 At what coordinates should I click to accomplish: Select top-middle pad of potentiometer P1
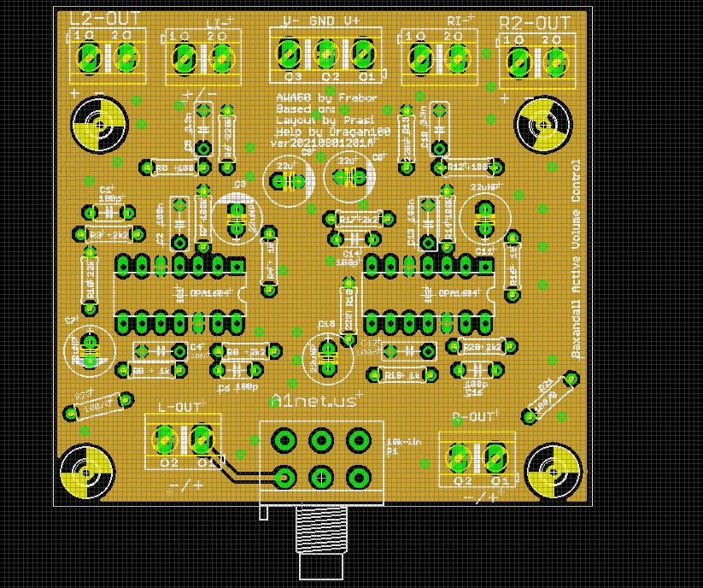pos(321,441)
